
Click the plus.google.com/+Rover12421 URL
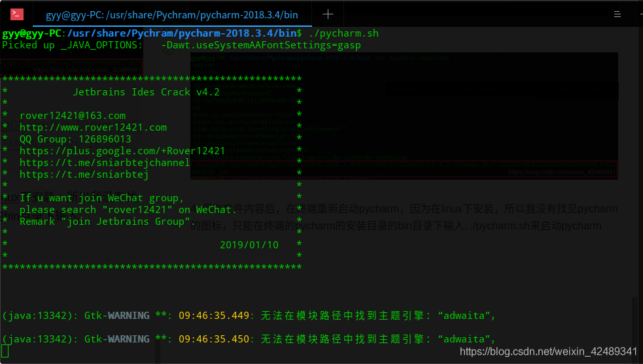(122, 151)
